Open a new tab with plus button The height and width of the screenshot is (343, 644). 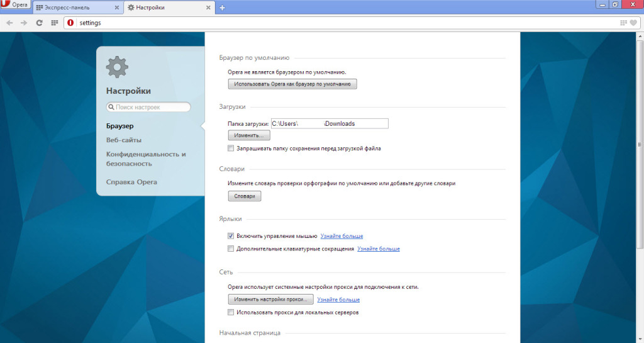pos(222,8)
